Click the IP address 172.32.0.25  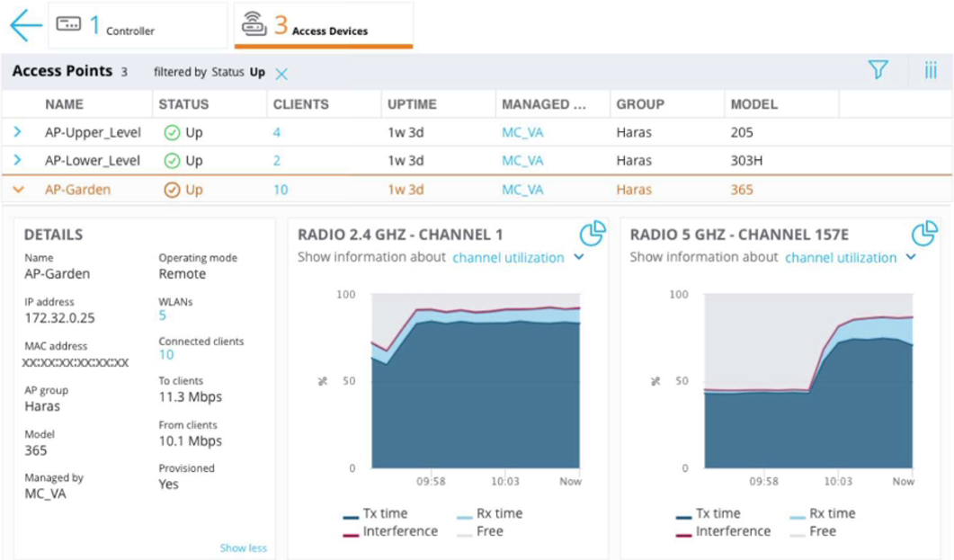pos(59,318)
